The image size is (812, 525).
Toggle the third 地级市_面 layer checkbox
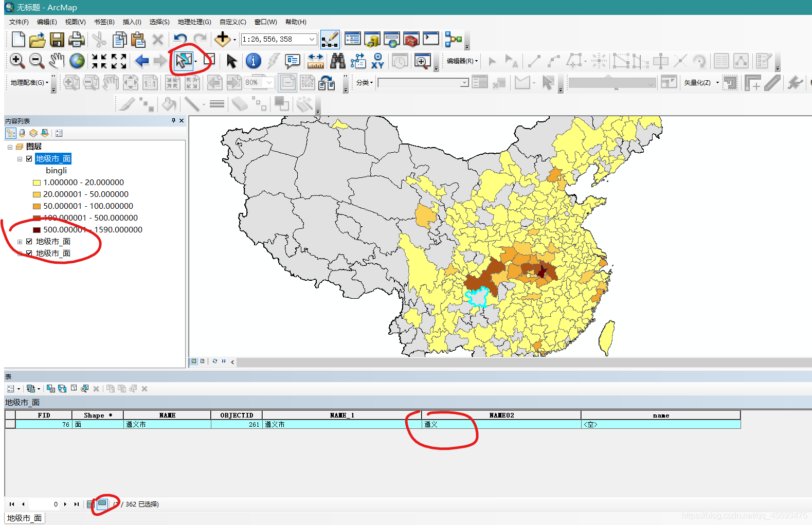(29, 254)
